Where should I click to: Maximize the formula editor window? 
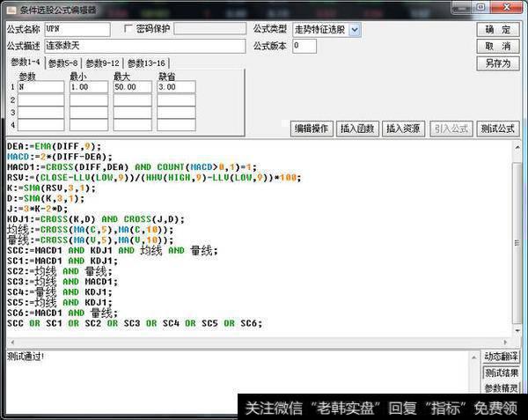[480, 7]
